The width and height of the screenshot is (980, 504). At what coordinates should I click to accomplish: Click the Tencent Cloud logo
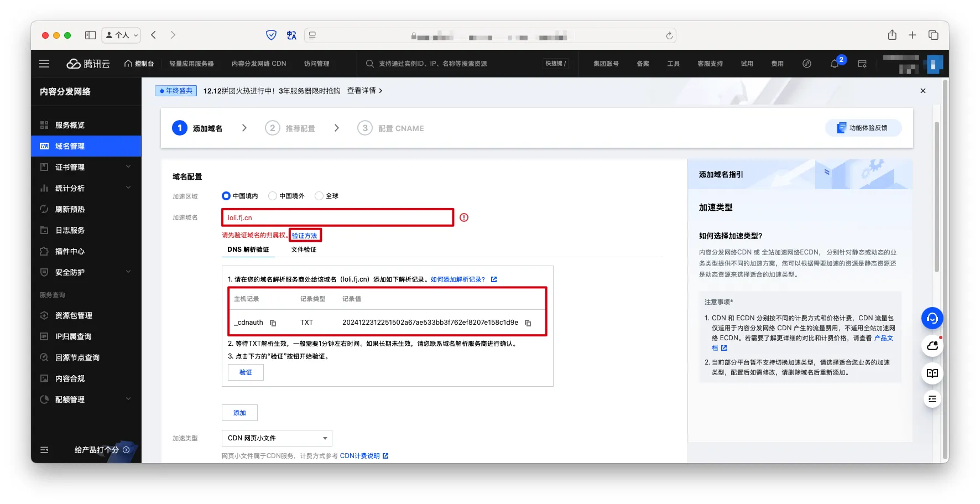(88, 64)
